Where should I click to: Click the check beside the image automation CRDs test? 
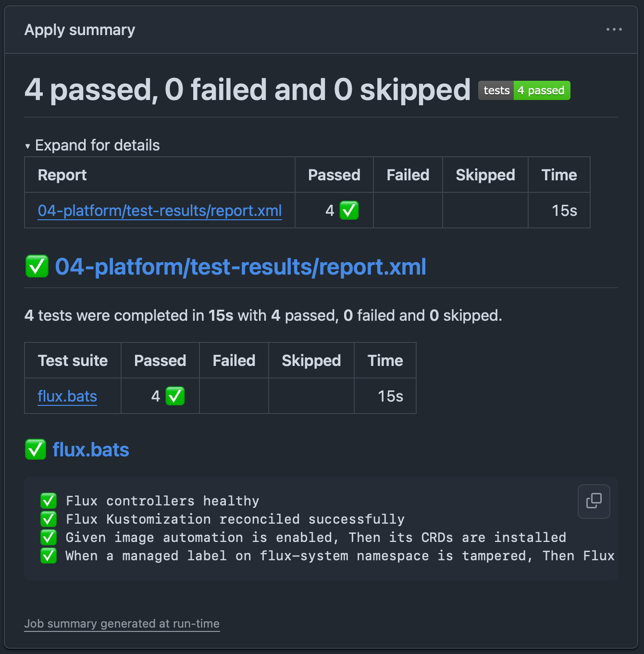[x=48, y=537]
